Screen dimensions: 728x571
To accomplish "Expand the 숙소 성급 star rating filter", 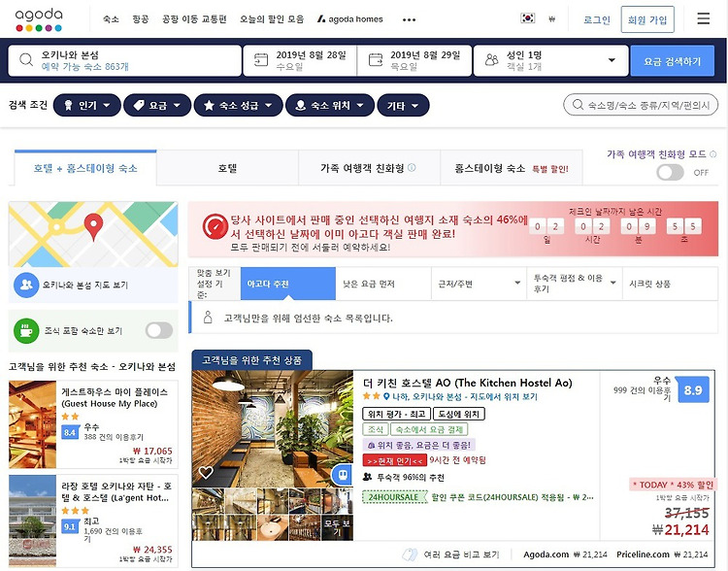I will 238,106.
